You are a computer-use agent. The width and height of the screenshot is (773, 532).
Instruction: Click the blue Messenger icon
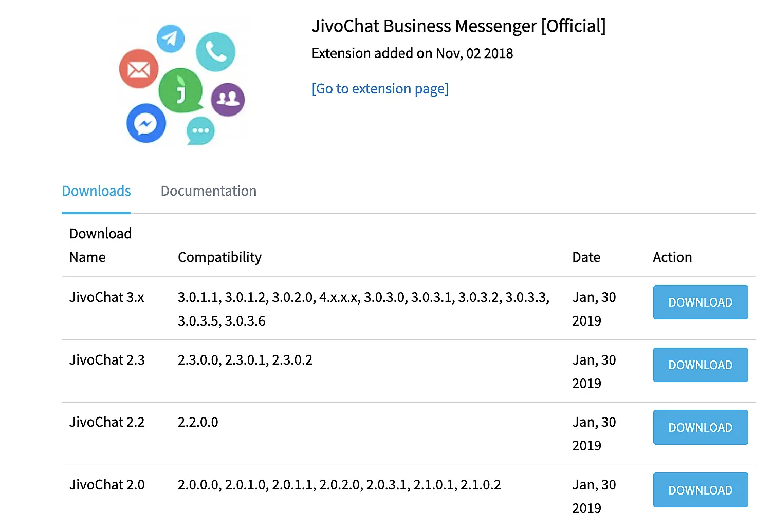(x=146, y=123)
